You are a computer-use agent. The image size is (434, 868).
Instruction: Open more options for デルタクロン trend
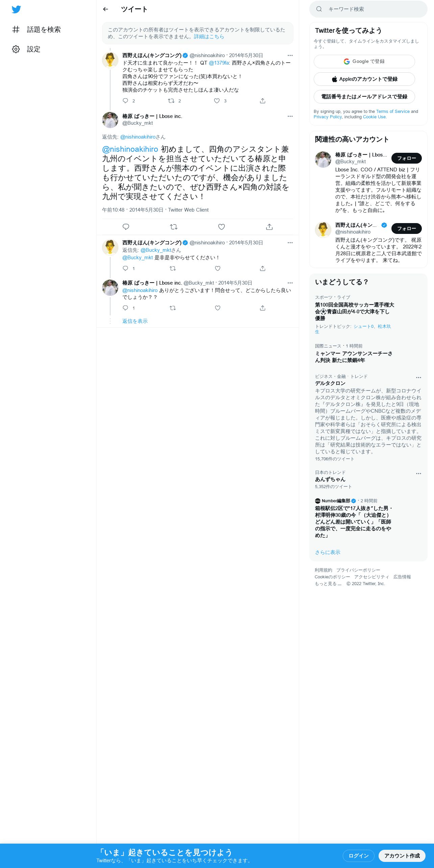[x=418, y=378]
